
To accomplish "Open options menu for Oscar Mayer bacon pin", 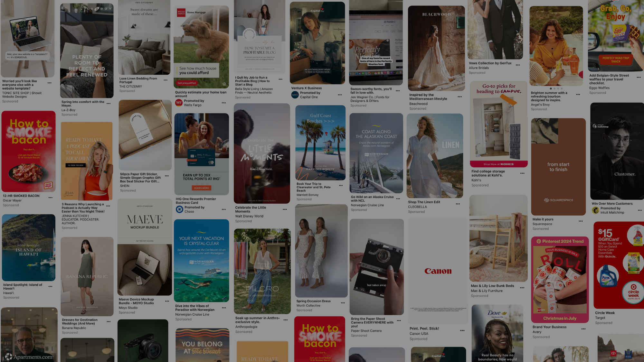I will click(x=51, y=198).
